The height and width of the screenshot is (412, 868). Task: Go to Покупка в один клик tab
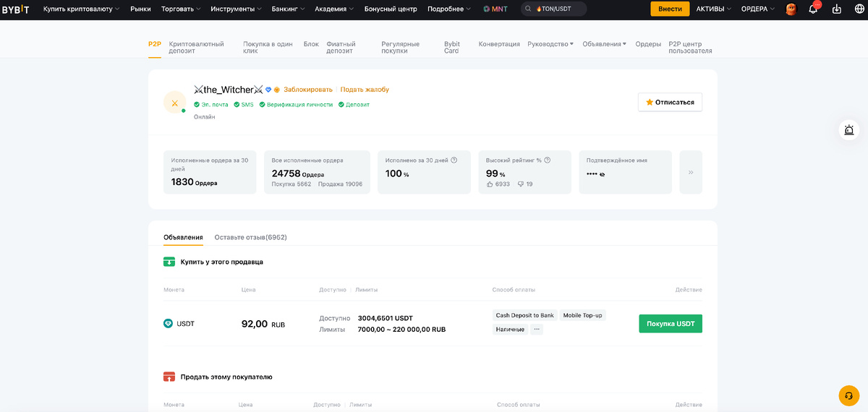pos(268,47)
